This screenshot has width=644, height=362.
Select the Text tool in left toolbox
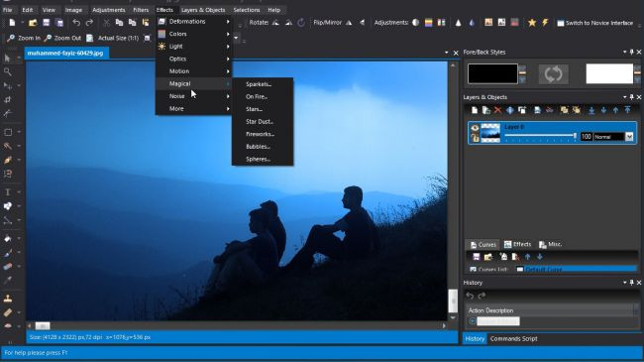[x=7, y=192]
